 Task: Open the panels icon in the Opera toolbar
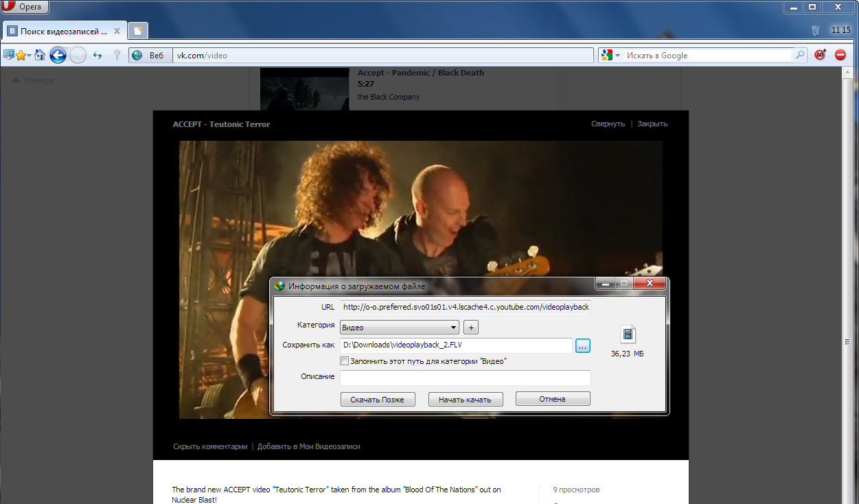(x=8, y=56)
